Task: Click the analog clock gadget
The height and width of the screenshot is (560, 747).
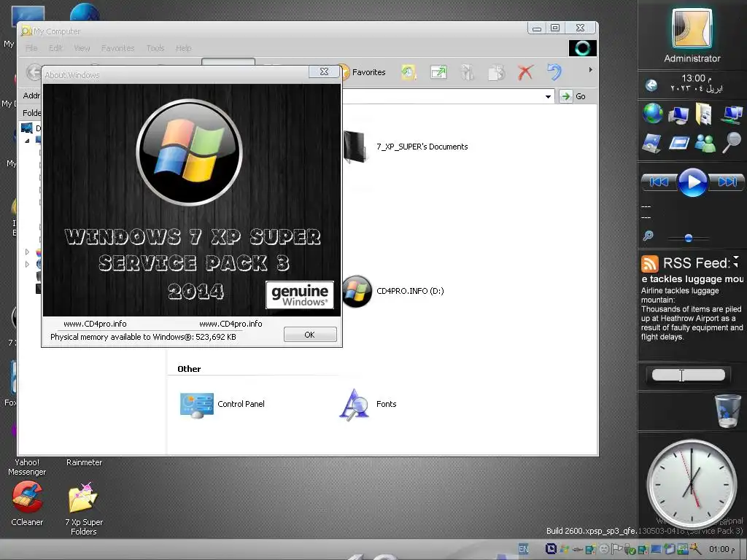Action: tap(692, 484)
